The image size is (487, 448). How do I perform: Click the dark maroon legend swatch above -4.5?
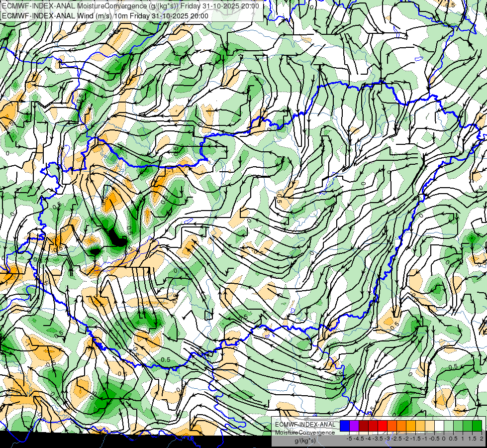coord(364,426)
